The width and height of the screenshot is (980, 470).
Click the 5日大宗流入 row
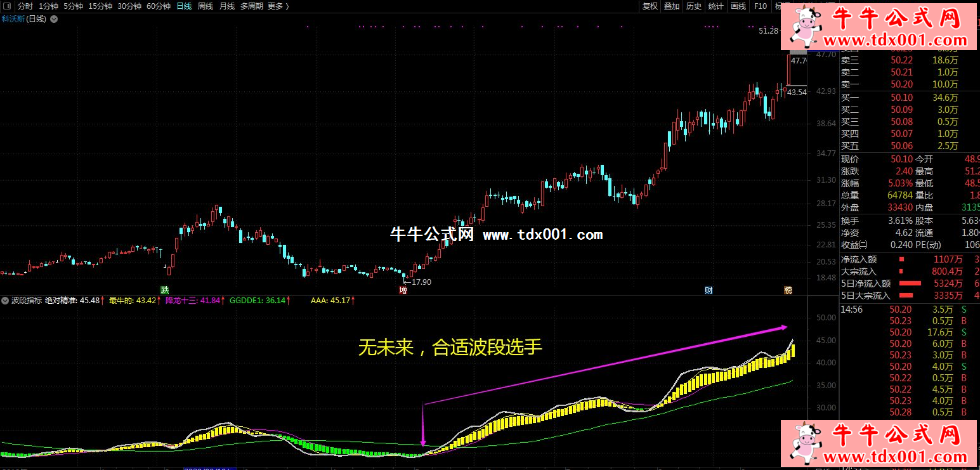[x=910, y=295]
